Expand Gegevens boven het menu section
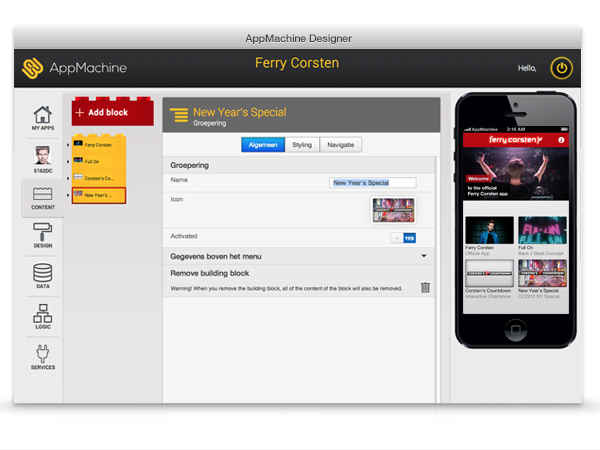 click(423, 256)
